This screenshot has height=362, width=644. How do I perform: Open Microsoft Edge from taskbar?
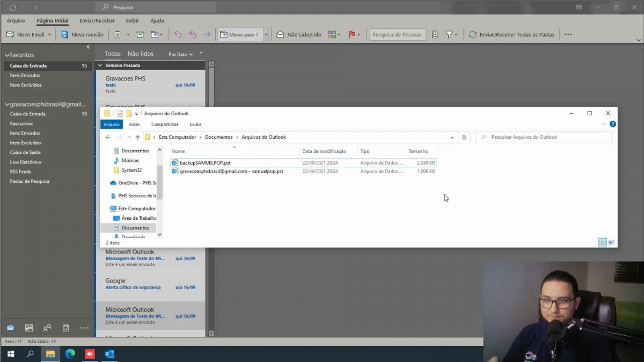point(70,353)
